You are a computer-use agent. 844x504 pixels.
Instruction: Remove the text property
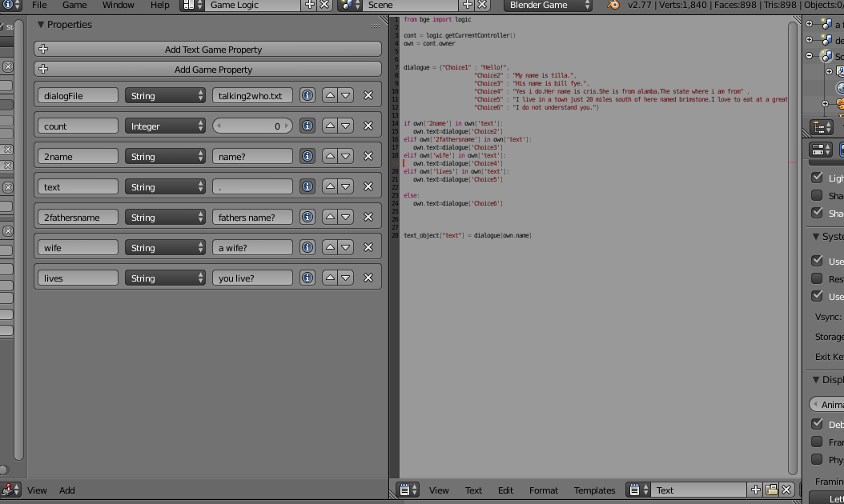[x=368, y=186]
